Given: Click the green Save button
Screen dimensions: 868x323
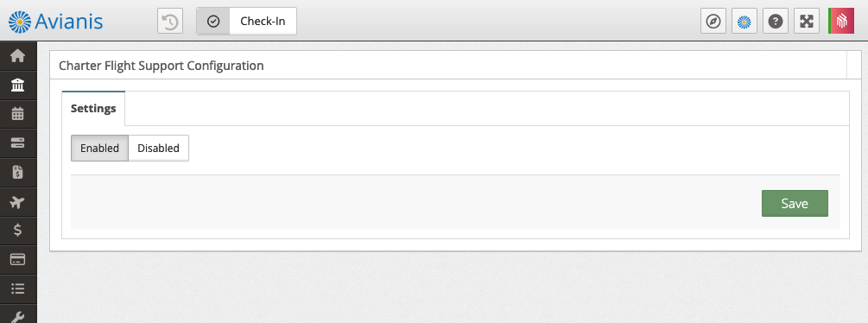Looking at the screenshot, I should [795, 204].
